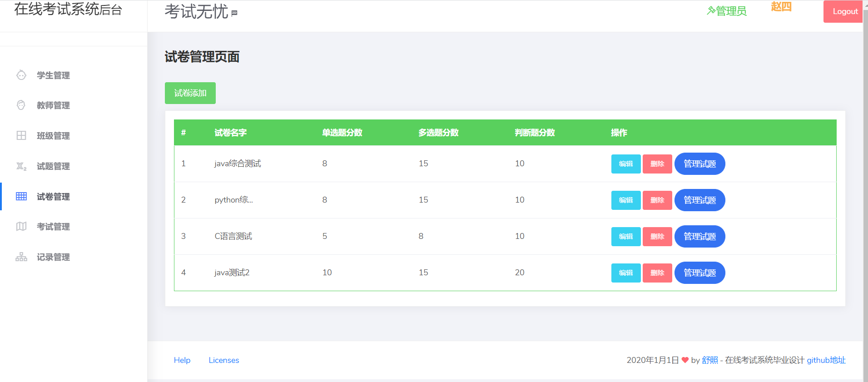
Task: Open the Help link in footer
Action: 182,360
